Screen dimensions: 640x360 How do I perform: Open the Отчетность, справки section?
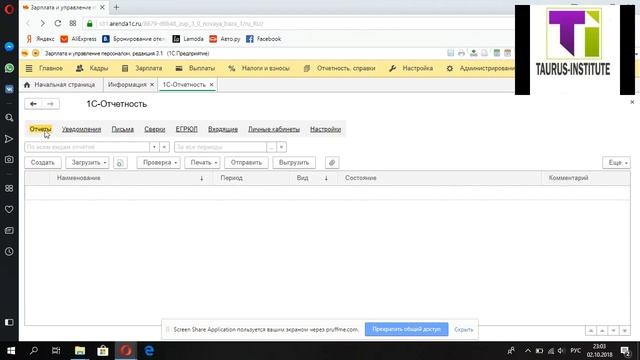pyautogui.click(x=340, y=68)
